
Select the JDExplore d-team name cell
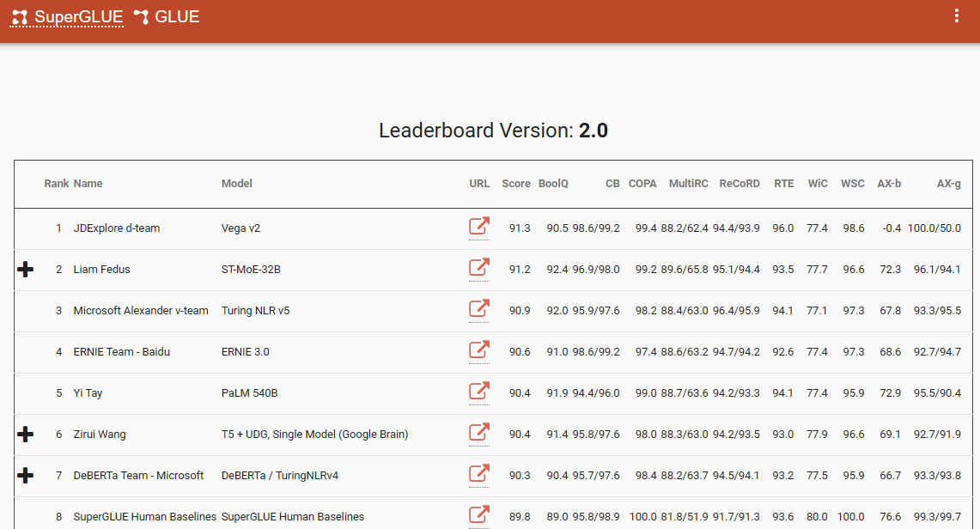(x=117, y=228)
